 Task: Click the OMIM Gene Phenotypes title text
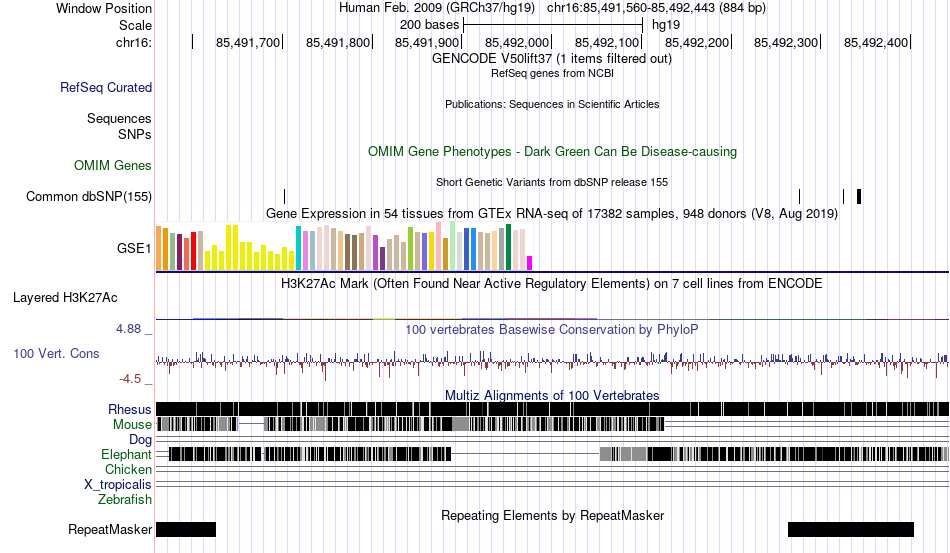pos(552,151)
